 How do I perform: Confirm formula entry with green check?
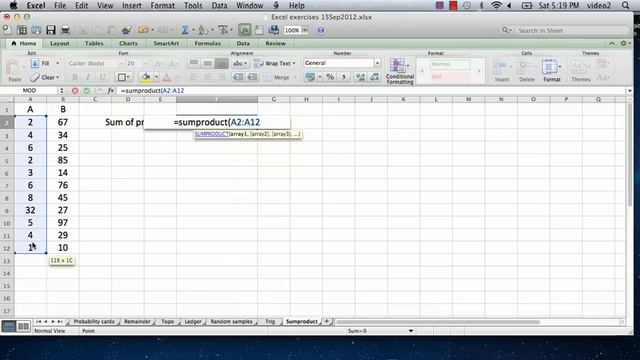pos(87,91)
